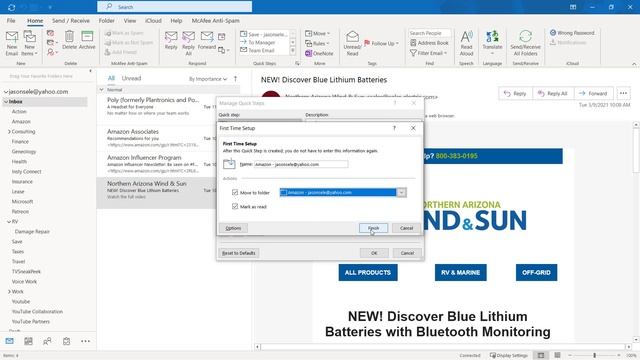
Task: Switch to the View tab
Action: tap(130, 20)
